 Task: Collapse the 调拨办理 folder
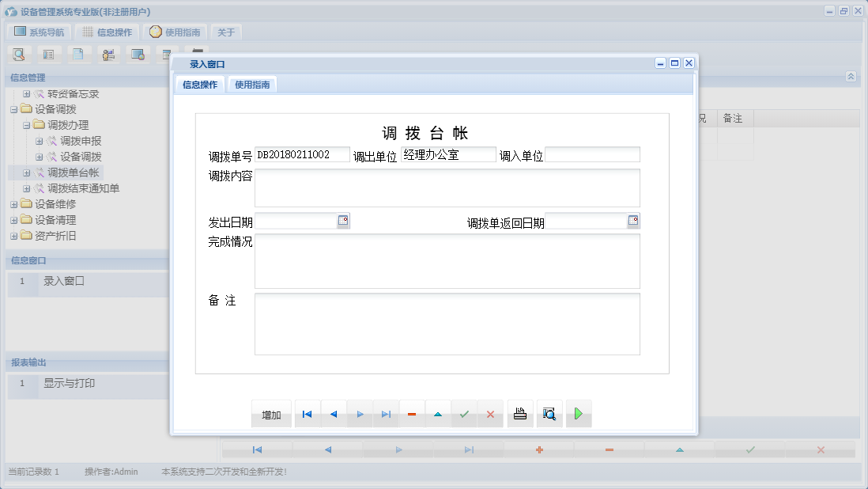[25, 125]
